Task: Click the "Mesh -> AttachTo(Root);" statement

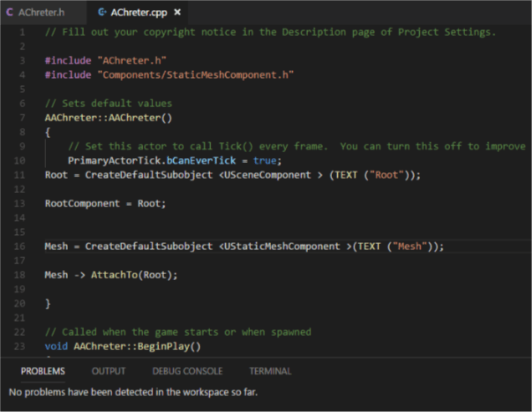Action: pos(111,275)
